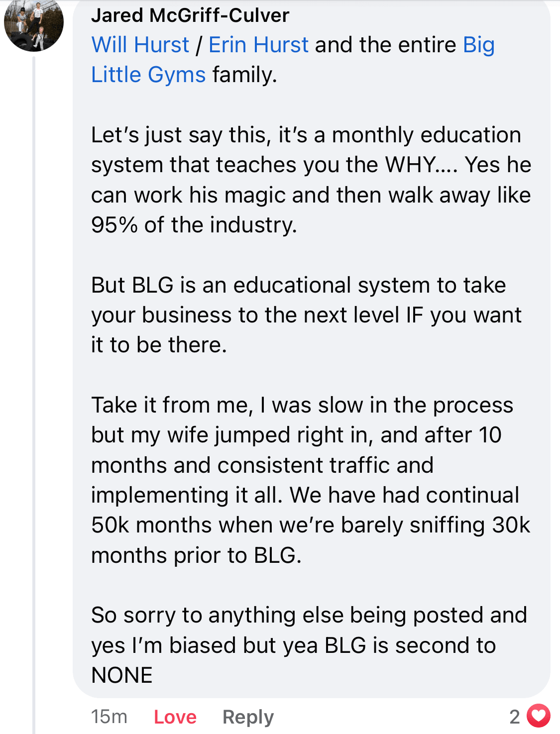Click the Little Gyms link text
Viewport: 560px width, 734px height.
[x=148, y=75]
